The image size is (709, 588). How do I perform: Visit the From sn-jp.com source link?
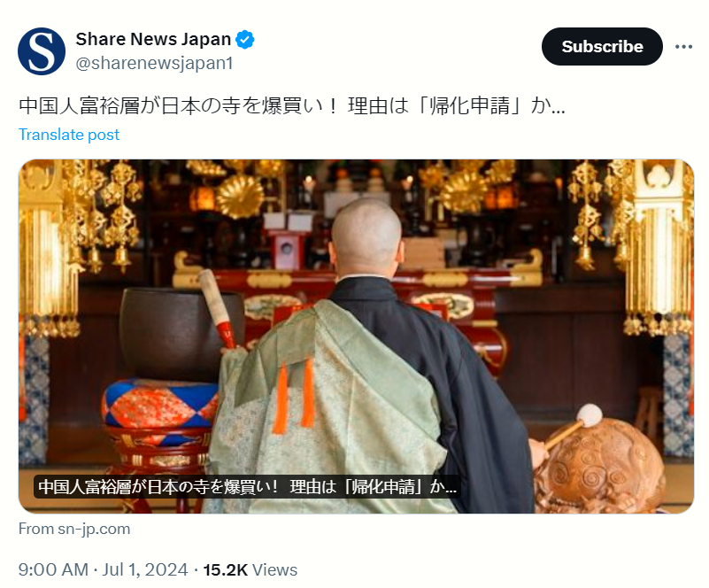coord(74,529)
